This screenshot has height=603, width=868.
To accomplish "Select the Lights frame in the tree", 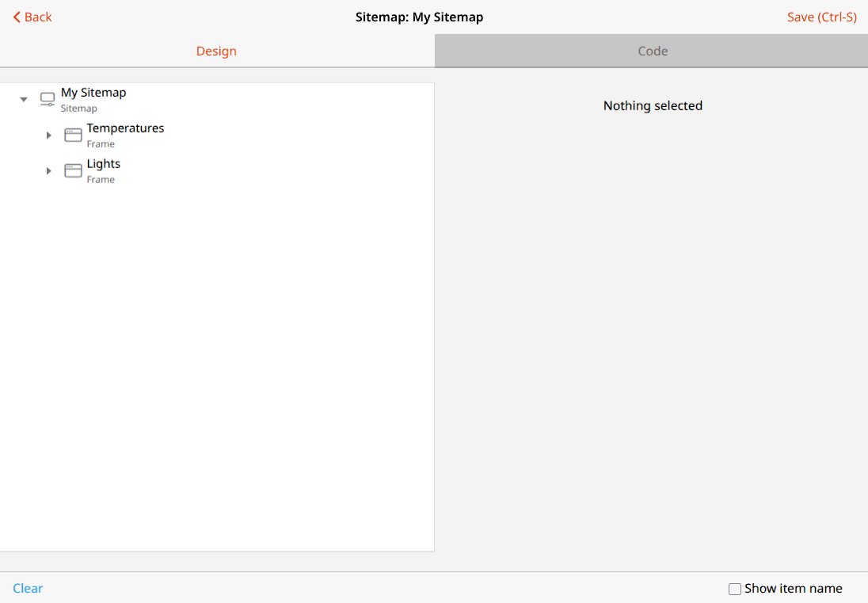I will click(x=104, y=163).
